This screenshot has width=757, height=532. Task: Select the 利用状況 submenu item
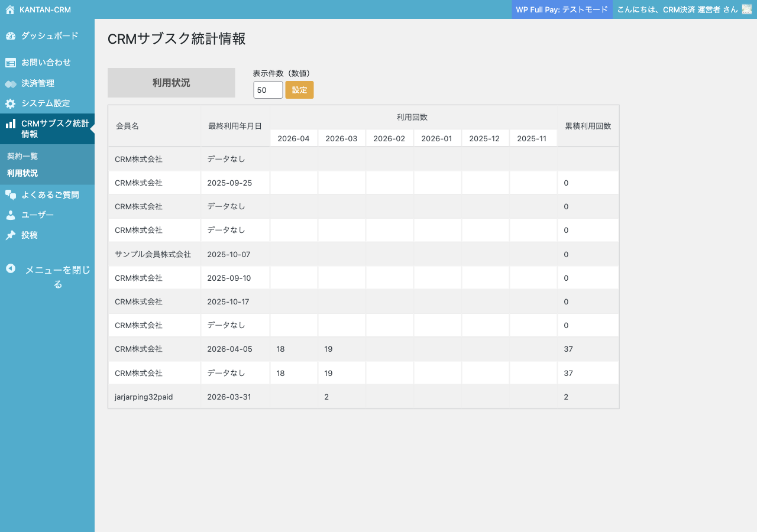[22, 173]
